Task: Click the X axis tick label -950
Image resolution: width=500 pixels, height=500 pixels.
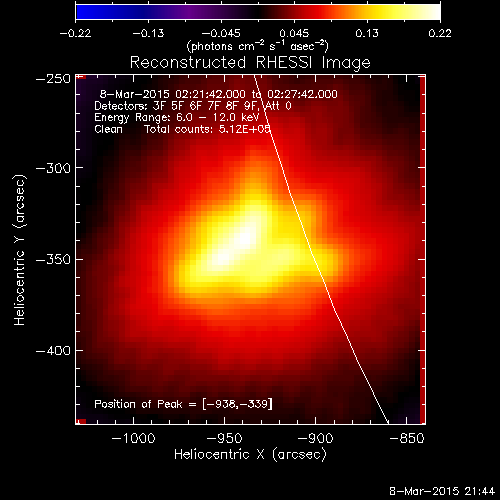Action: click(224, 438)
